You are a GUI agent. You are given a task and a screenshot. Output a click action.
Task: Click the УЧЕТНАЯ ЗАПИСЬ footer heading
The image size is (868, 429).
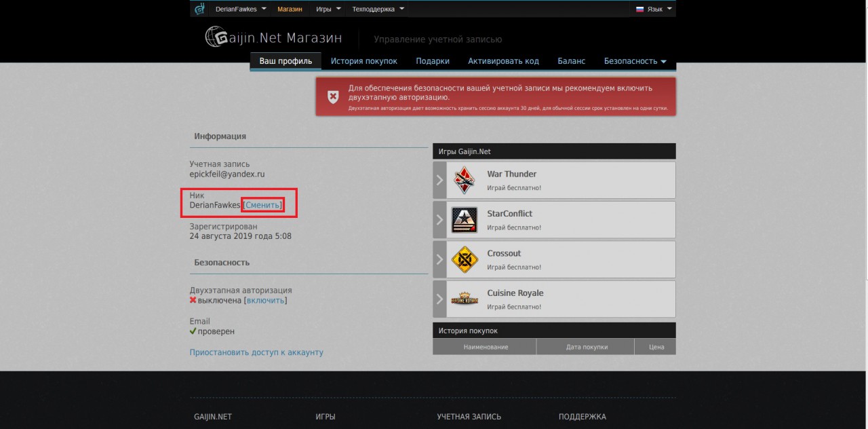pos(469,417)
